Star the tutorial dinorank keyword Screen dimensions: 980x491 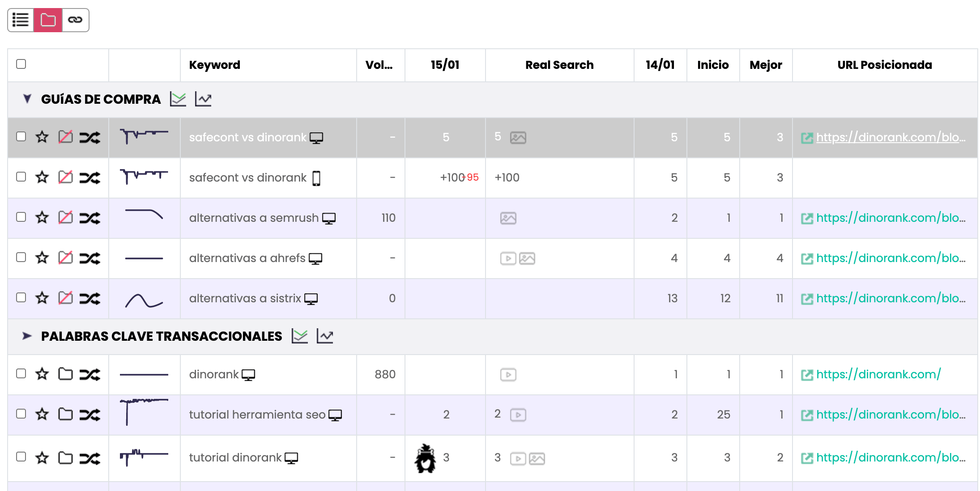[42, 458]
